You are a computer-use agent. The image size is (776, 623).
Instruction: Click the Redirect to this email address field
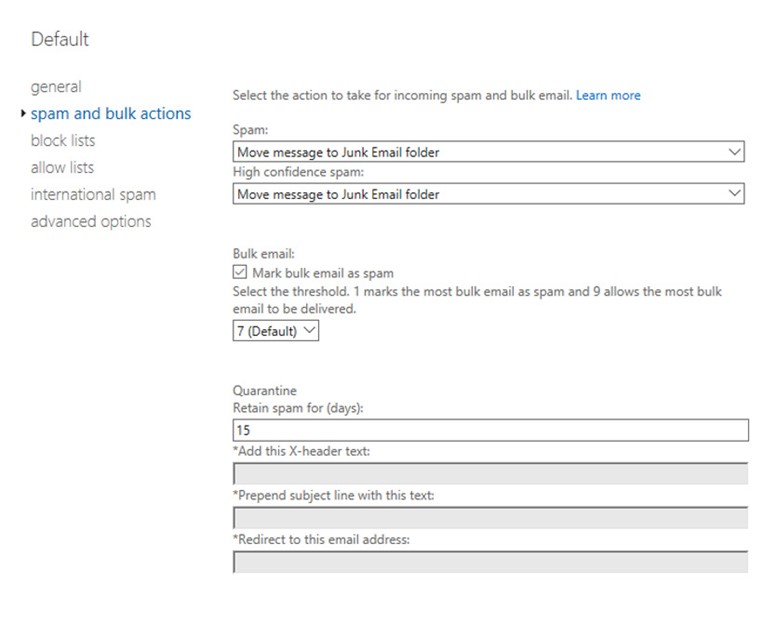pyautogui.click(x=490, y=562)
